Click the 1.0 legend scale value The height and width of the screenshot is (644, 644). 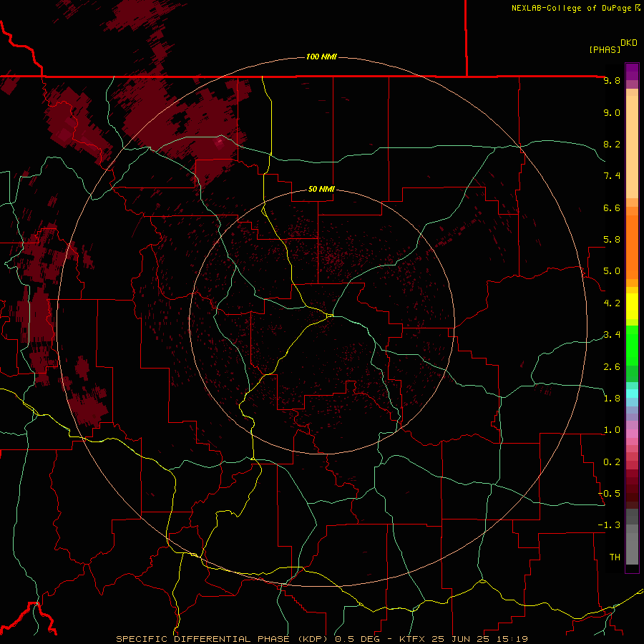click(612, 429)
